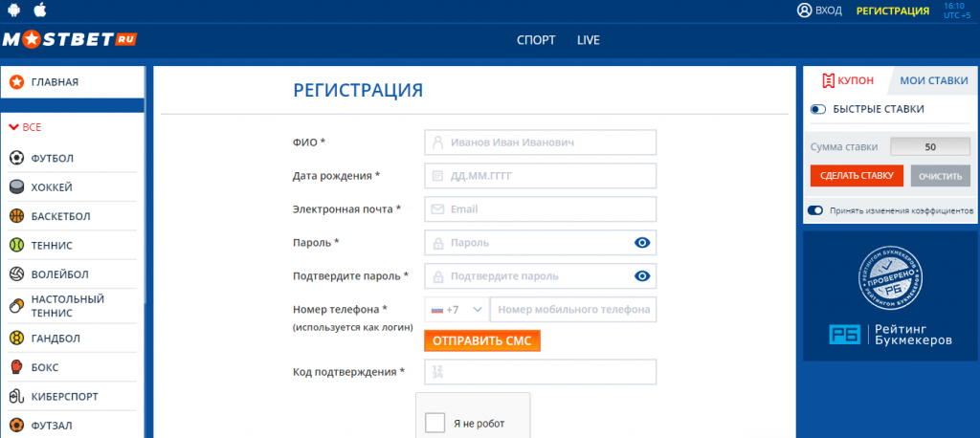This screenshot has height=438, width=980.
Task: Open the LIVE menu
Action: (589, 40)
